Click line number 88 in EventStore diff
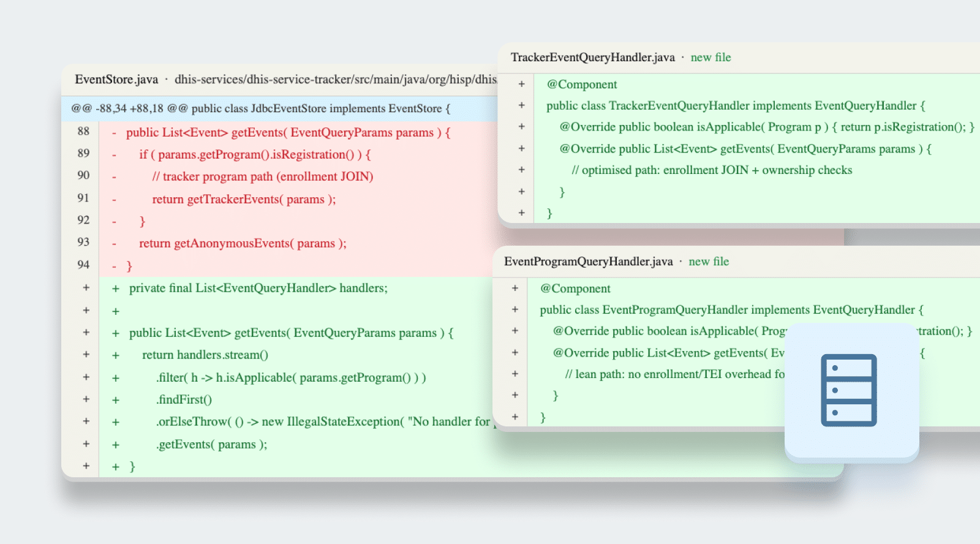 click(x=83, y=131)
